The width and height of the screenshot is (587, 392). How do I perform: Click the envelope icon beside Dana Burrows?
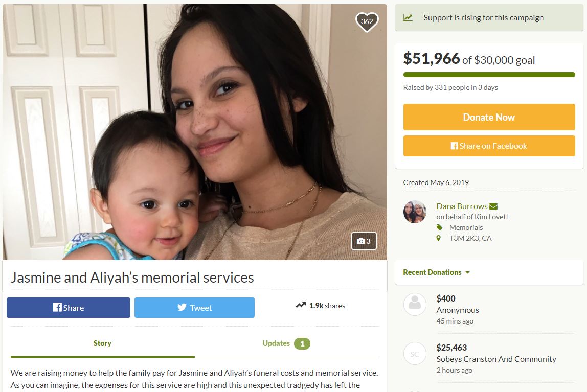[493, 206]
